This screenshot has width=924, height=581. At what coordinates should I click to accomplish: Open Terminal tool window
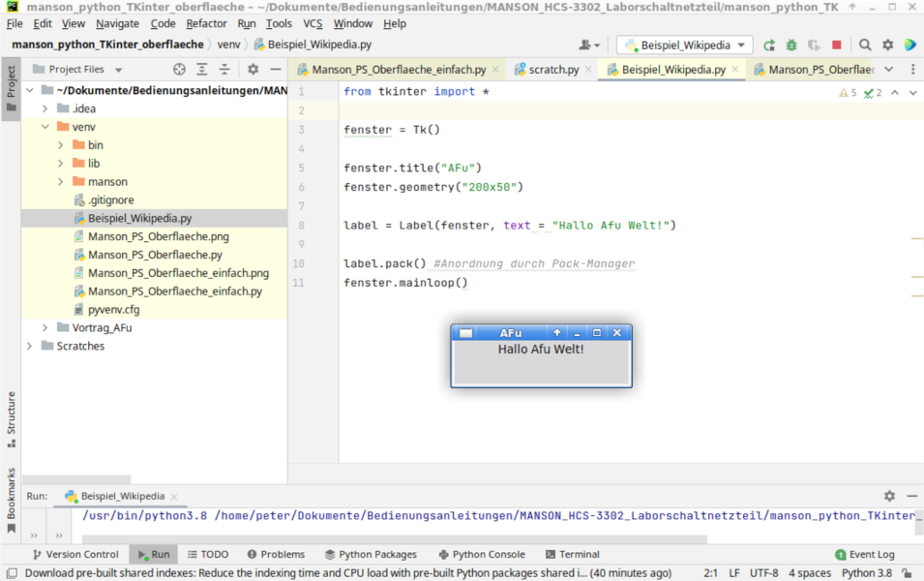(572, 555)
